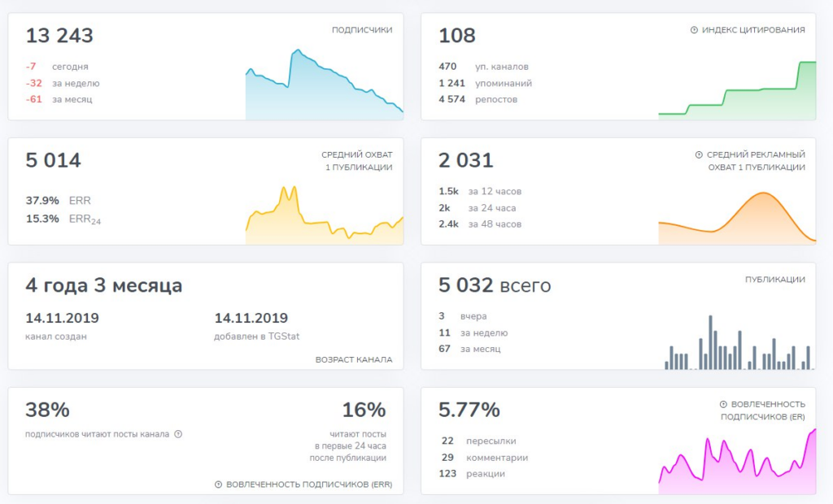Click 470 уп. каналов row
The height and width of the screenshot is (504, 833).
point(483,67)
